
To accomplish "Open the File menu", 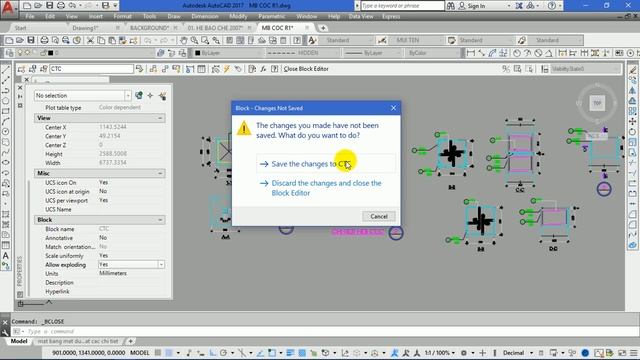I will (x=30, y=16).
